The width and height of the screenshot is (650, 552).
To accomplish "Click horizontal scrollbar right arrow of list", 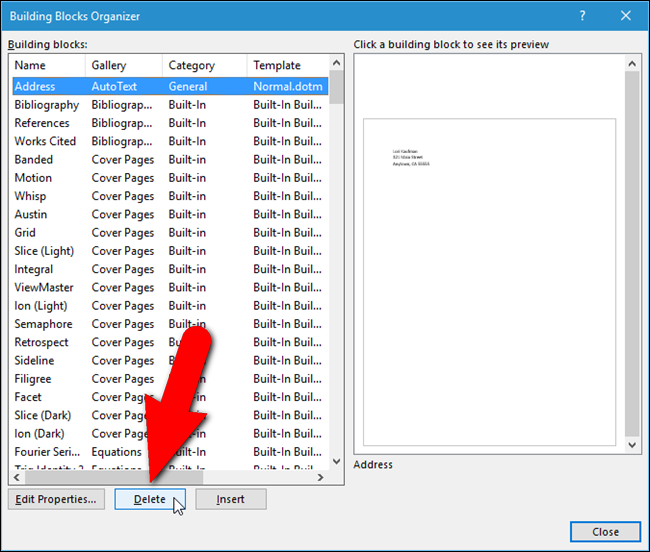I will 320,477.
